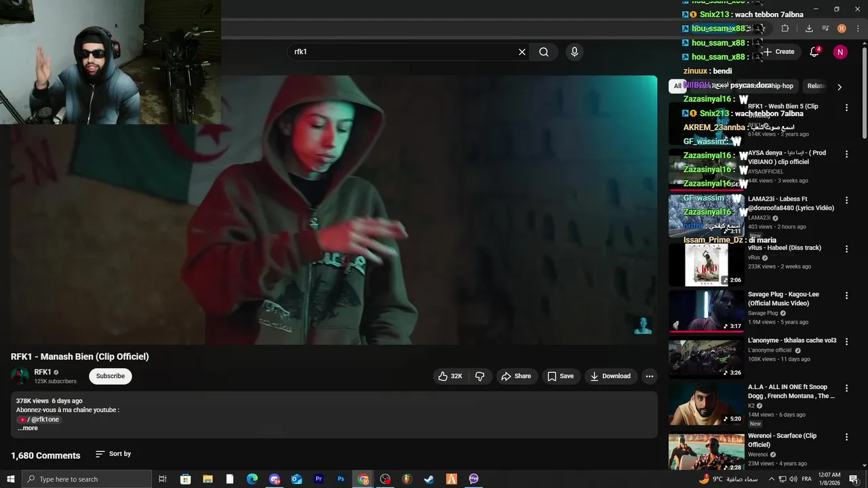Open Savage Plug Kagou-Lee thumbnail

(x=706, y=311)
